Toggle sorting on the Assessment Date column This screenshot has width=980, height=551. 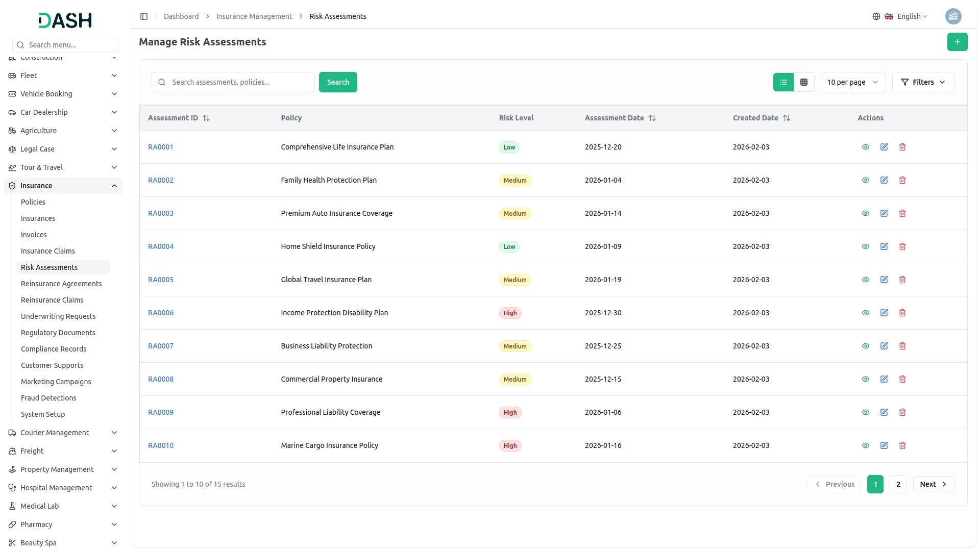[x=653, y=118]
